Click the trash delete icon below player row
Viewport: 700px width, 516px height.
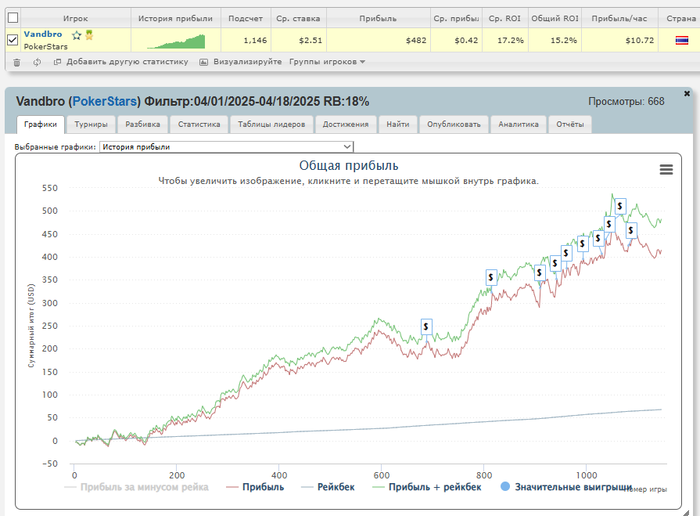16,62
